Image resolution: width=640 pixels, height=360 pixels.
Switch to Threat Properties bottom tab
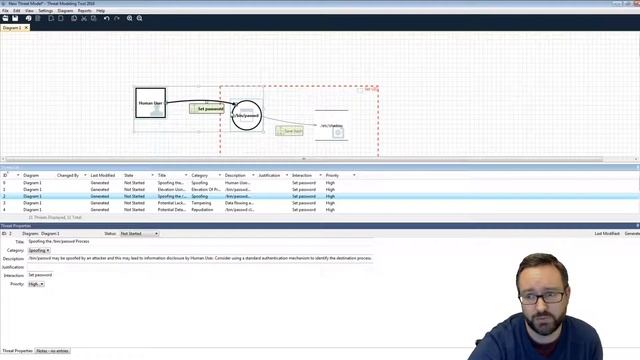pyautogui.click(x=17, y=351)
